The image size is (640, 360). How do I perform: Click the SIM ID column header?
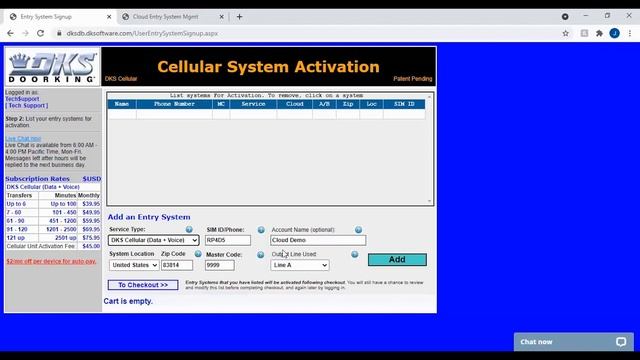tap(404, 104)
